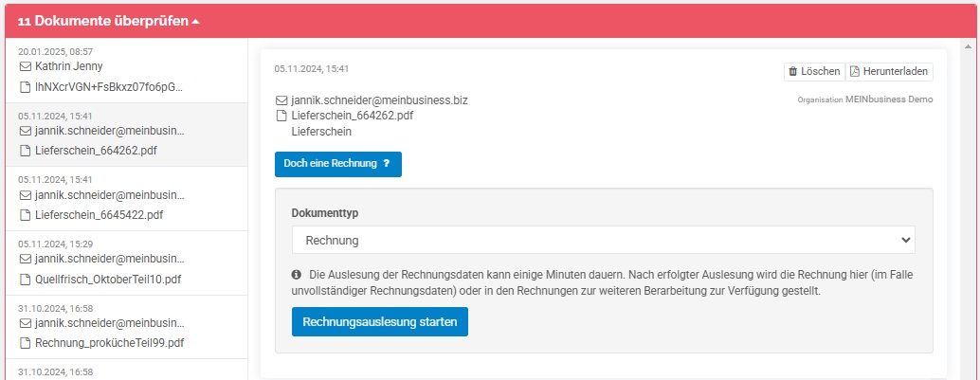
Task: Open the Dokumenttyp dropdown showing Rechnung
Action: coord(603,240)
